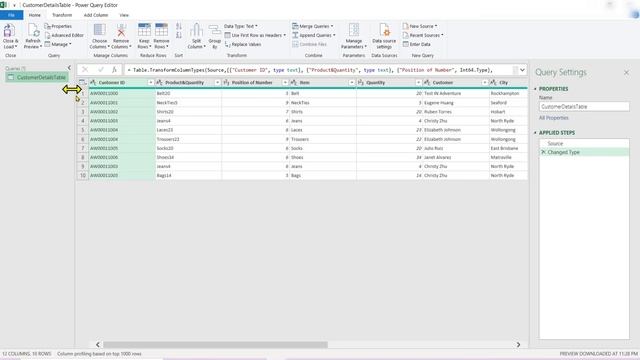640x360 pixels.
Task: Switch to the Transform tab
Action: point(62,15)
